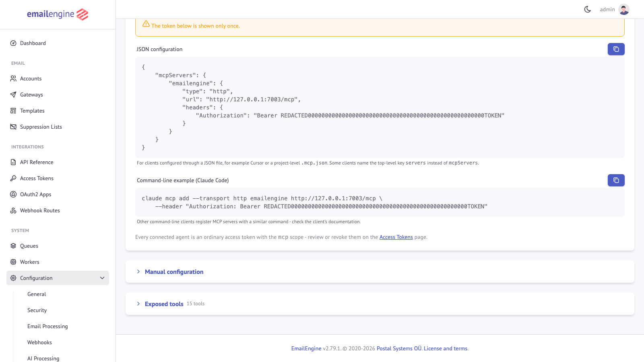Click the "JSON configuration" label

[159, 49]
